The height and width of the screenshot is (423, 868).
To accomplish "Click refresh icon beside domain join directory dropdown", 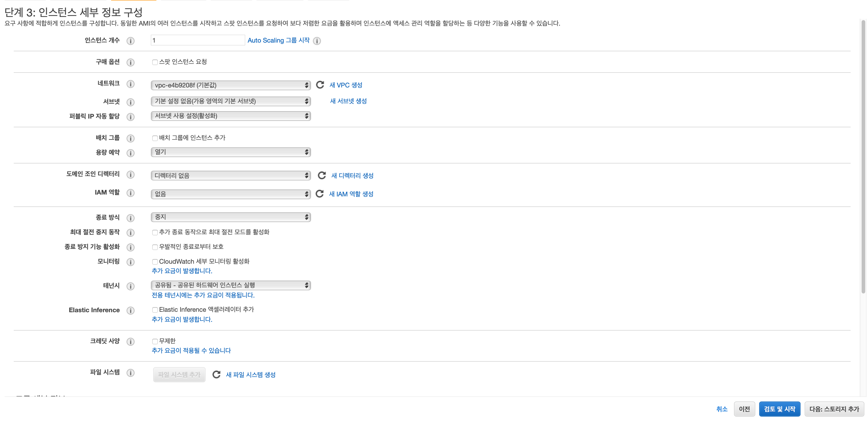I will [322, 175].
